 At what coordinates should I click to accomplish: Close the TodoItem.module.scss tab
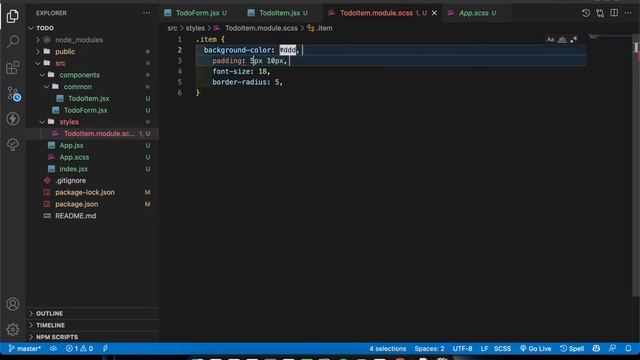434,13
